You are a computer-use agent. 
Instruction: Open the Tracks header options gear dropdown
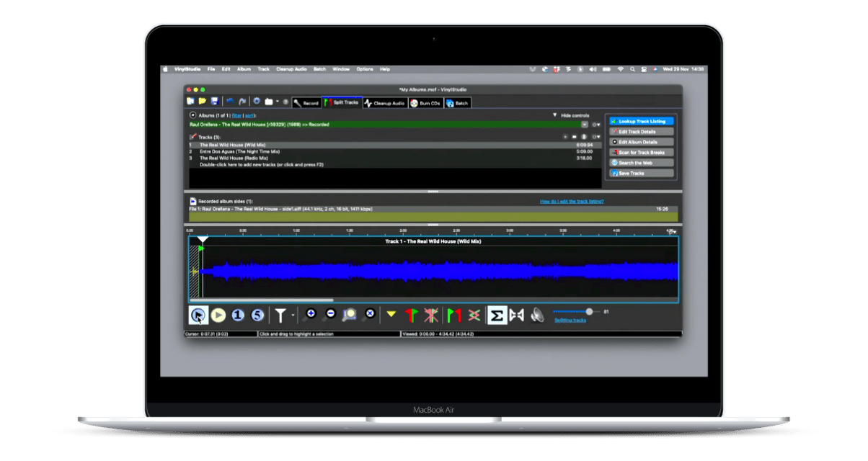596,137
